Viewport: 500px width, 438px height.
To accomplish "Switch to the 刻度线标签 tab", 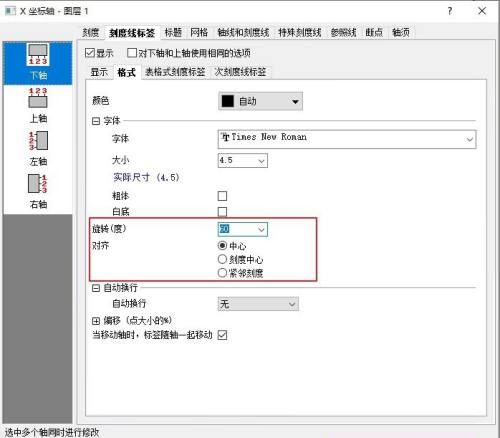I will (132, 33).
